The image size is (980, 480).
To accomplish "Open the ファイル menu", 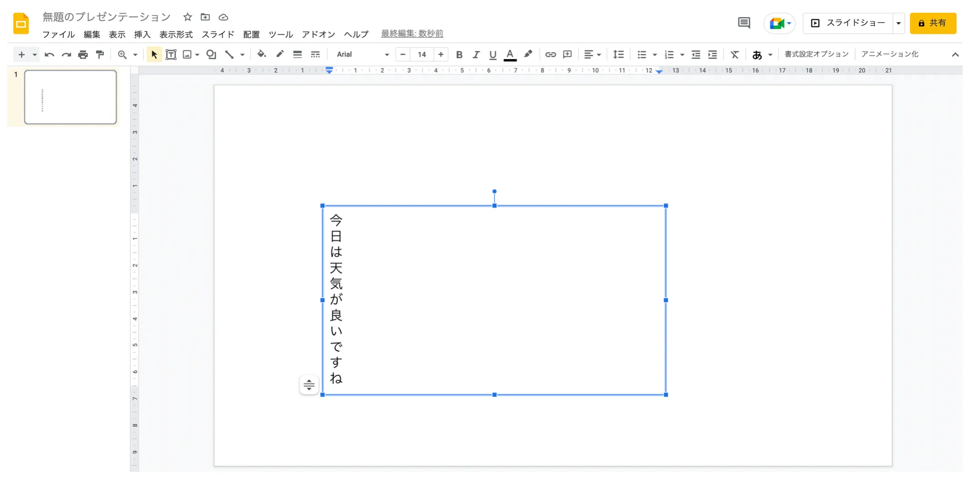I will tap(58, 34).
